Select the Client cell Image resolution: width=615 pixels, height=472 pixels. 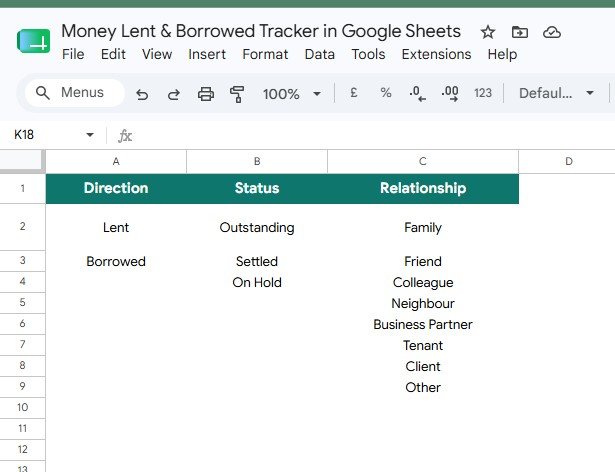423,366
